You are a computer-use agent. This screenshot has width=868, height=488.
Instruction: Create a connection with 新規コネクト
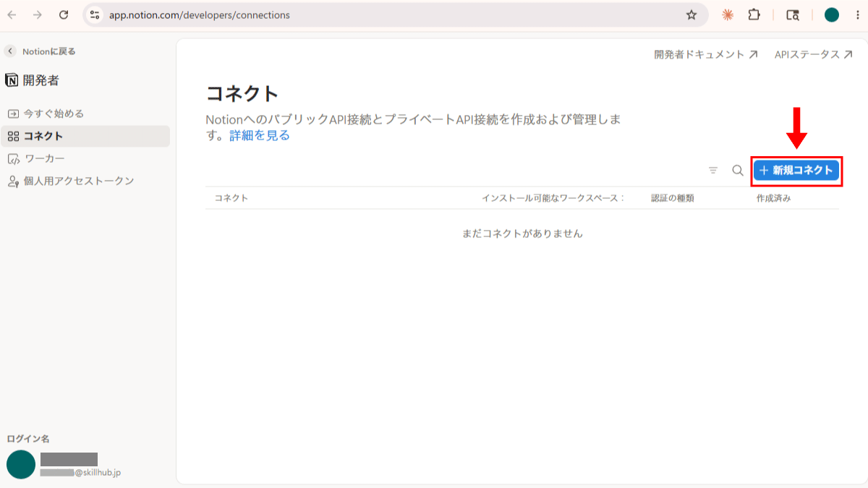click(x=796, y=171)
